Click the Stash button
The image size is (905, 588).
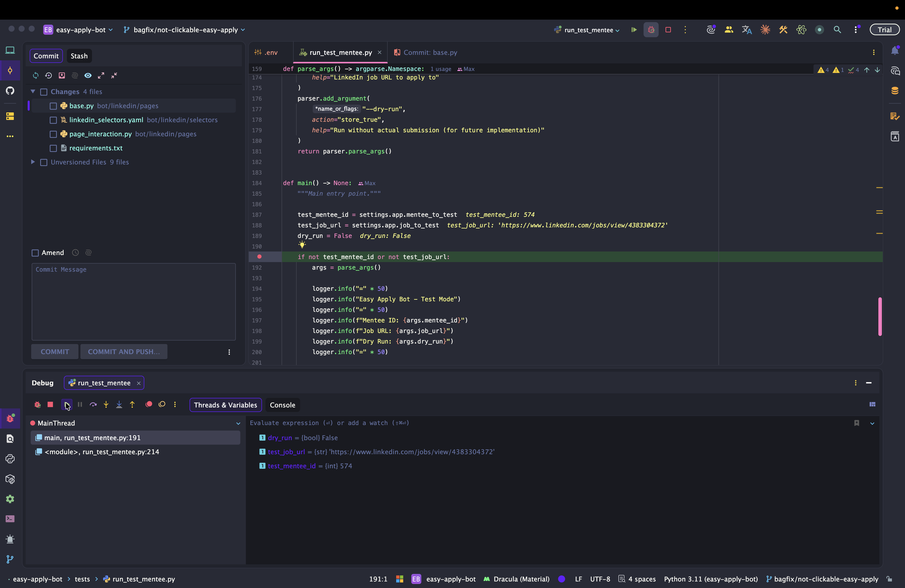coord(79,56)
